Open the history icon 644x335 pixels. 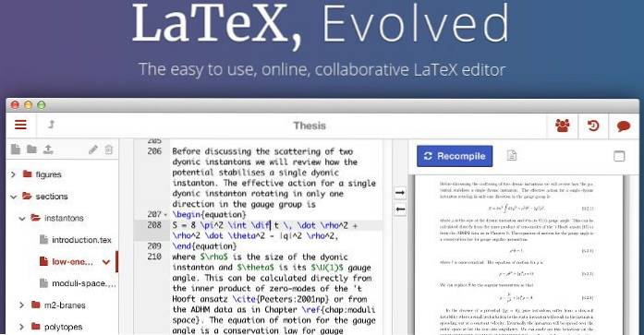(x=593, y=126)
